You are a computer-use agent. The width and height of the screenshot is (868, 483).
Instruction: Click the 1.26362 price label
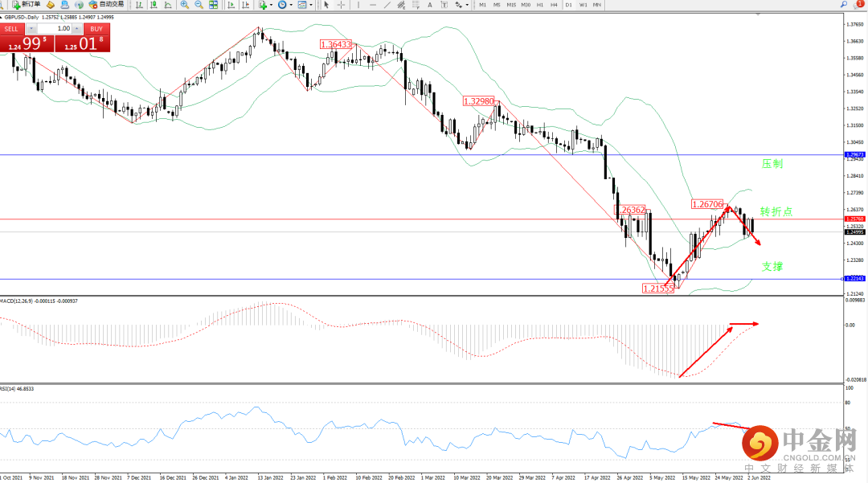630,210
